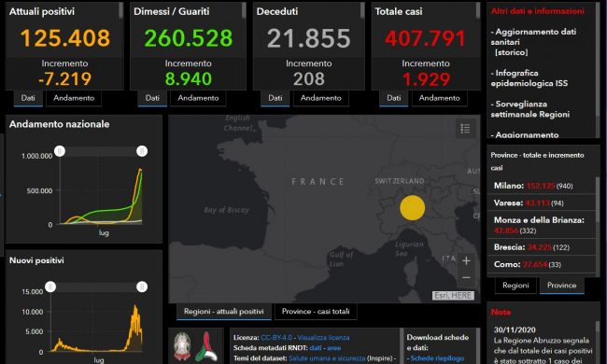Click the 125.408 Attuali positivi value

click(65, 38)
